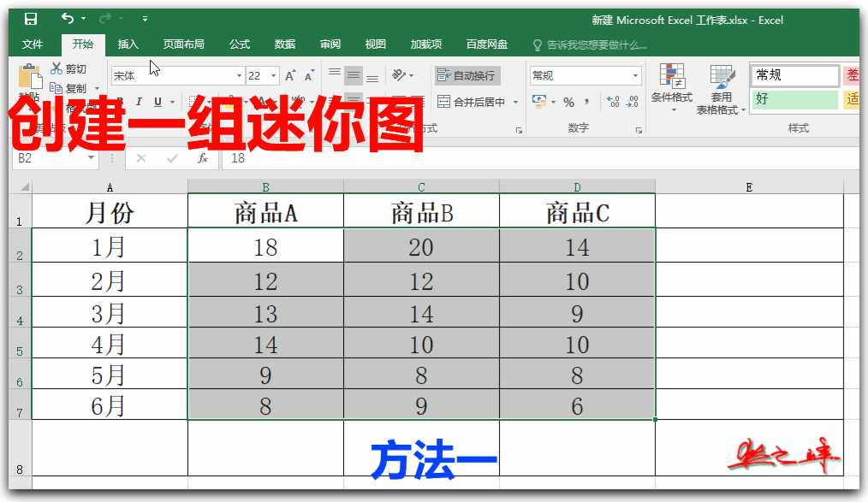
Task: Switch to the 数据 tab
Action: point(285,44)
